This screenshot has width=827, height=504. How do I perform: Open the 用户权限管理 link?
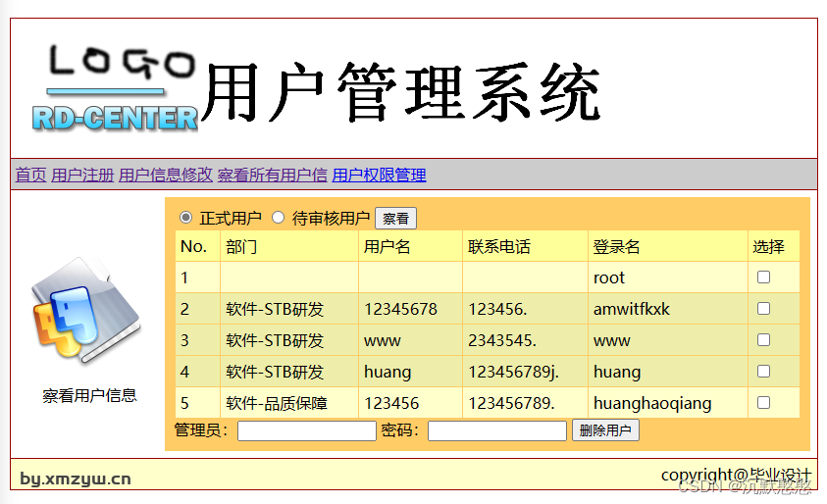(380, 175)
